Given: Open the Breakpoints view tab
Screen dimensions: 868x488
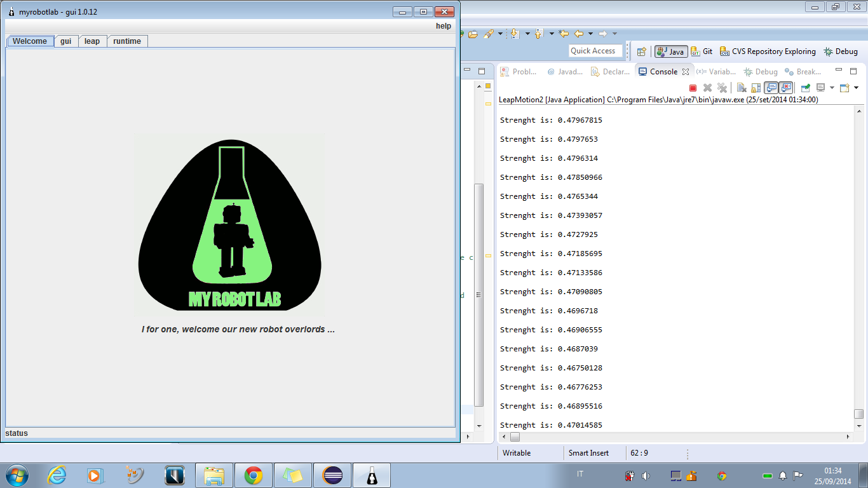Looking at the screenshot, I should coord(803,72).
